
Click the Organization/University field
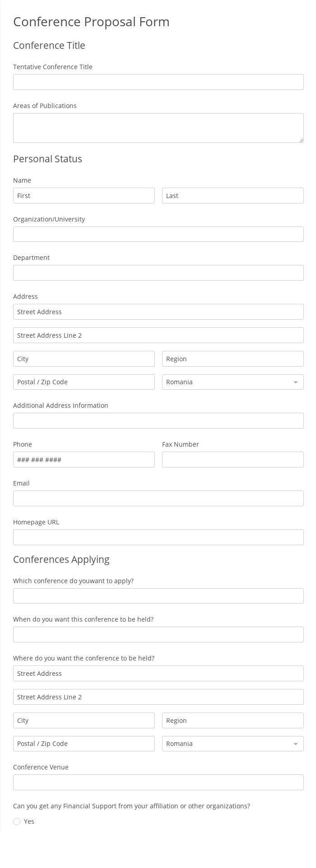[x=158, y=234]
